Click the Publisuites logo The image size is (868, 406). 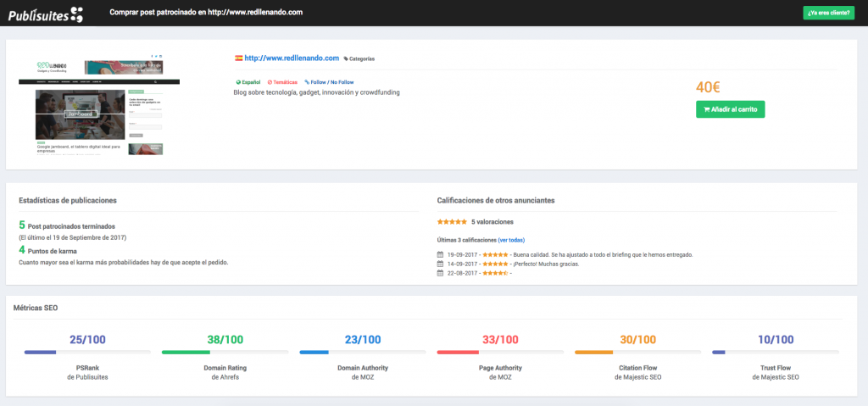click(46, 14)
